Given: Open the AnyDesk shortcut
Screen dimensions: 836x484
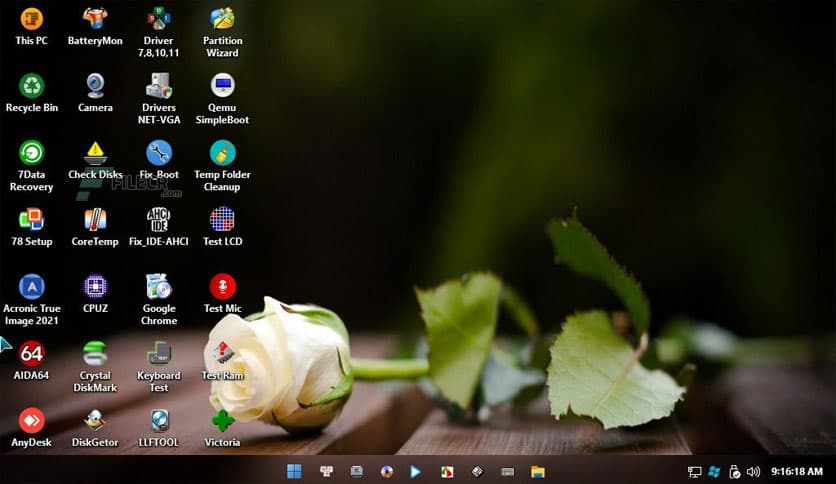Looking at the screenshot, I should [x=32, y=420].
